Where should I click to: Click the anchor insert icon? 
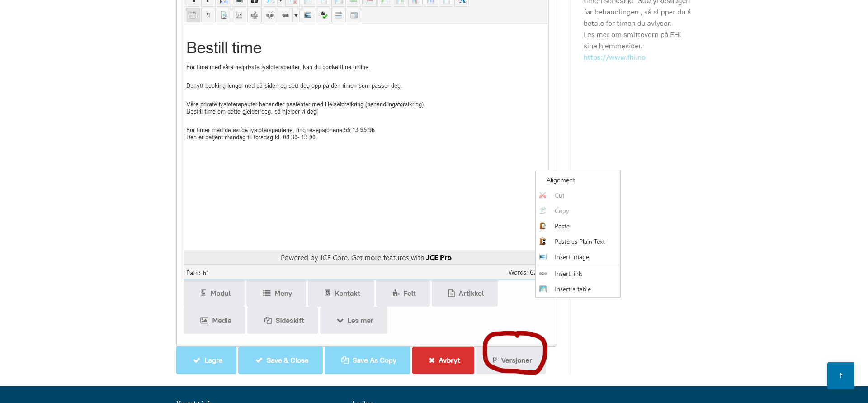(255, 15)
